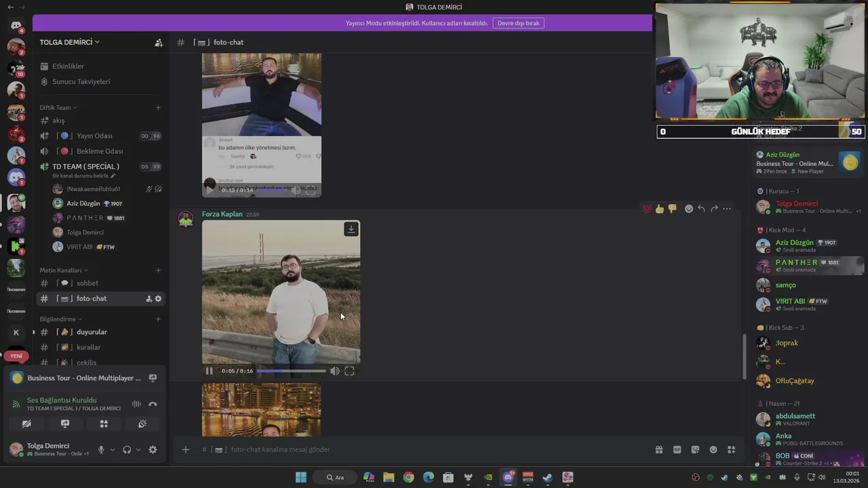868x488 pixels.
Task: Open the sticker picker in message bar
Action: pyautogui.click(x=695, y=449)
